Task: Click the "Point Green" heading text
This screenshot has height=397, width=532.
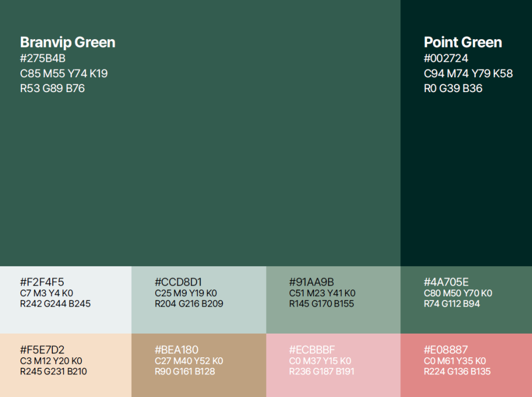Action: click(x=463, y=42)
